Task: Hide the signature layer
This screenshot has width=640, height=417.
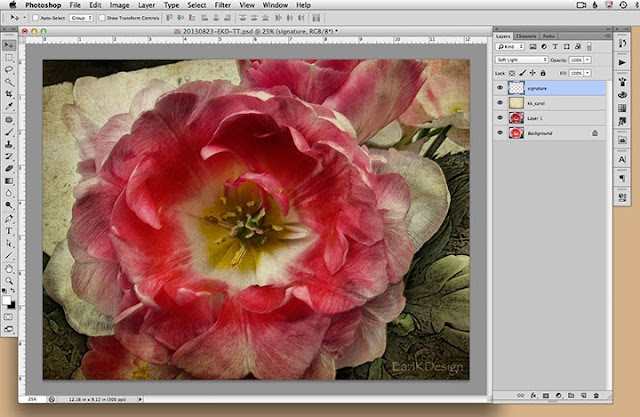Action: [x=500, y=88]
